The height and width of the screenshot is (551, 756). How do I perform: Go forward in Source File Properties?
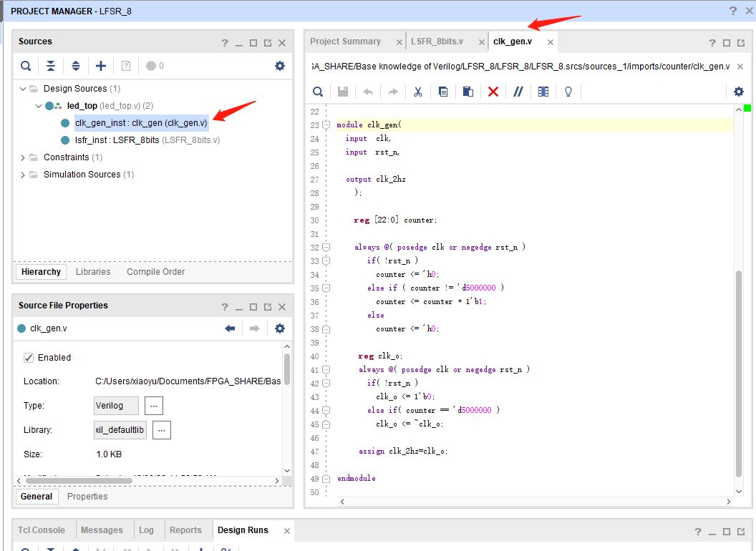(255, 328)
